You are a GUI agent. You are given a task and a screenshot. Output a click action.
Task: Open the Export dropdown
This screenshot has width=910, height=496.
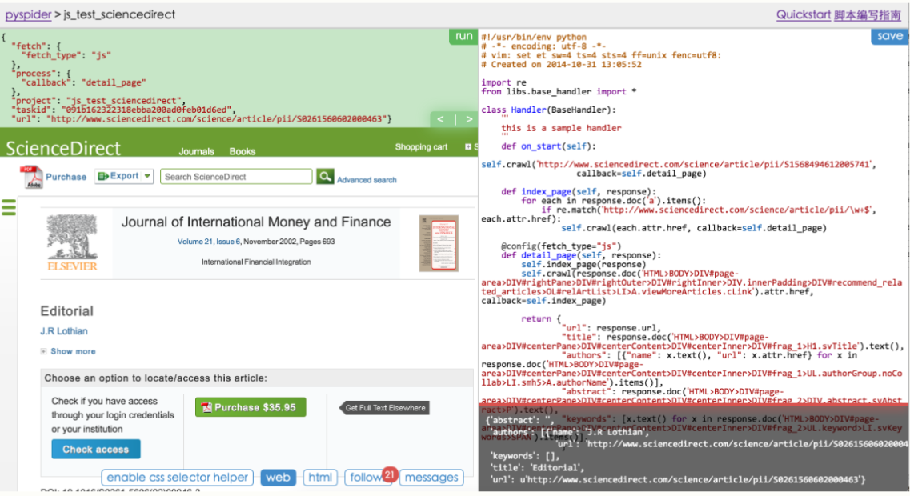(x=124, y=176)
